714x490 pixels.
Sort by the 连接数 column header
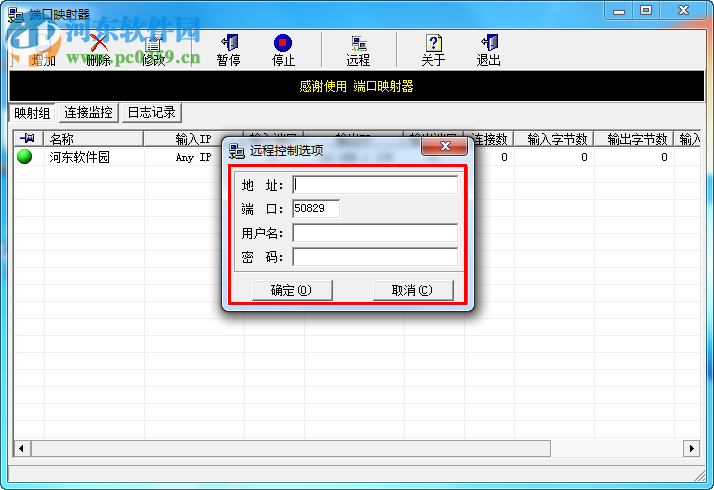click(x=489, y=138)
